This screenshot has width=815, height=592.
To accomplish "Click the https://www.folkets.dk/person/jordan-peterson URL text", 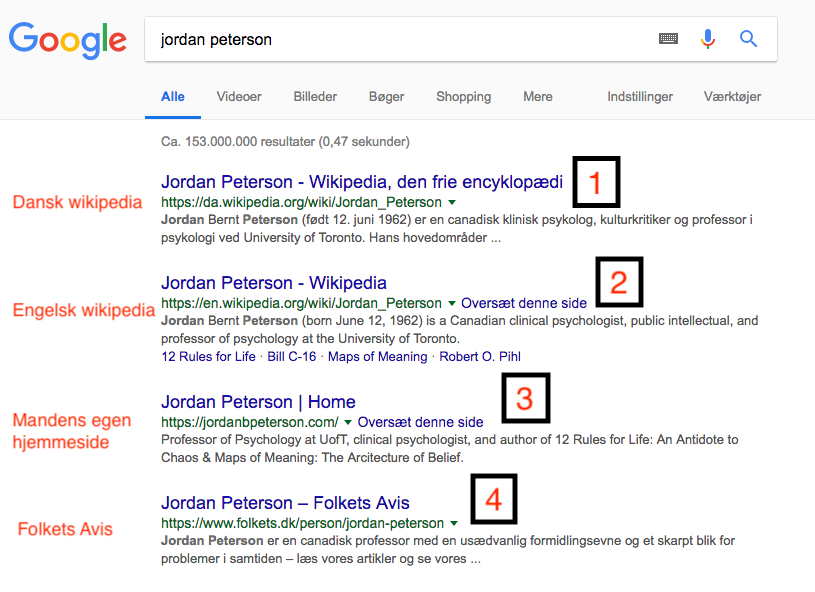I will (x=303, y=523).
